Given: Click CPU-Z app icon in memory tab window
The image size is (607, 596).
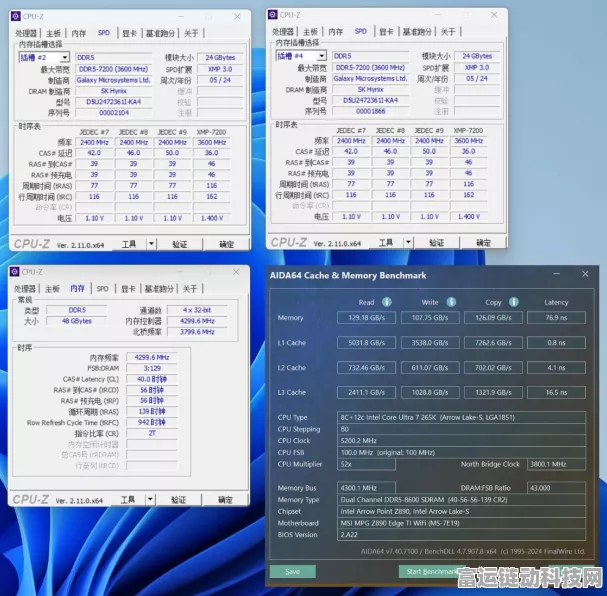Looking at the screenshot, I should 14,272.
